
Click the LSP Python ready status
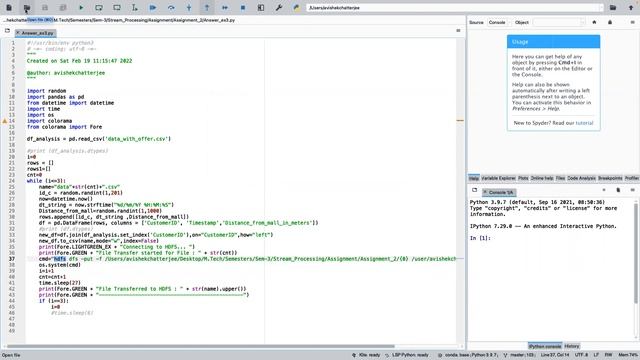[407, 355]
